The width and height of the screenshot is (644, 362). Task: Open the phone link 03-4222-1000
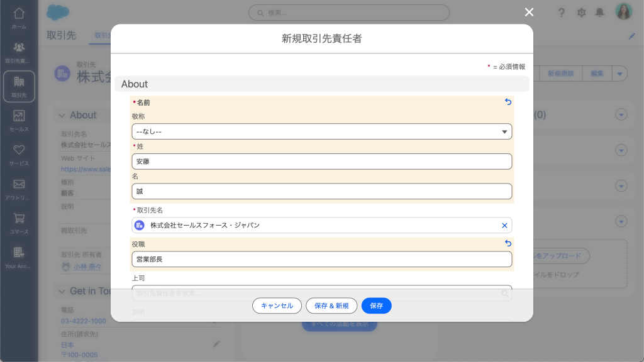pos(84,321)
